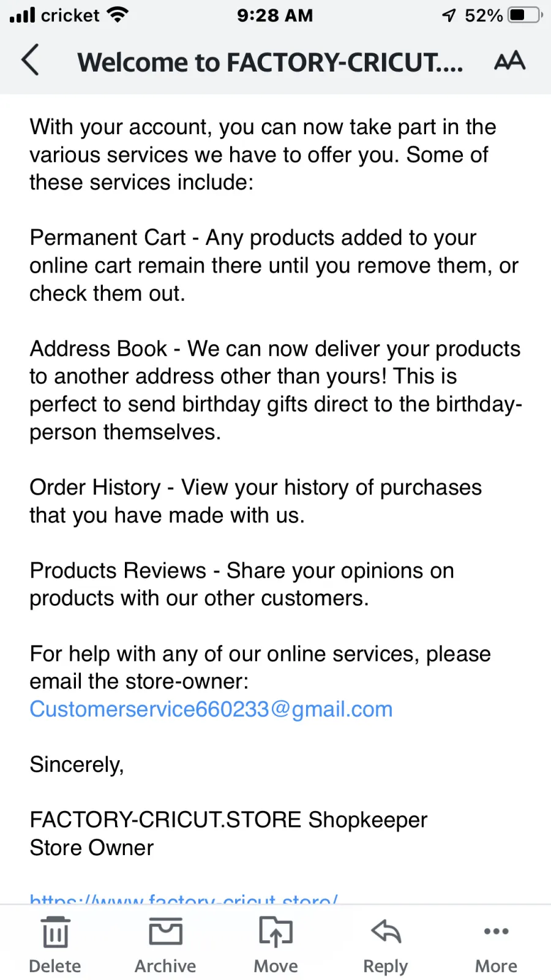Tap the cellular signal bars
Viewport: 551px width, 980px height.
[x=23, y=15]
